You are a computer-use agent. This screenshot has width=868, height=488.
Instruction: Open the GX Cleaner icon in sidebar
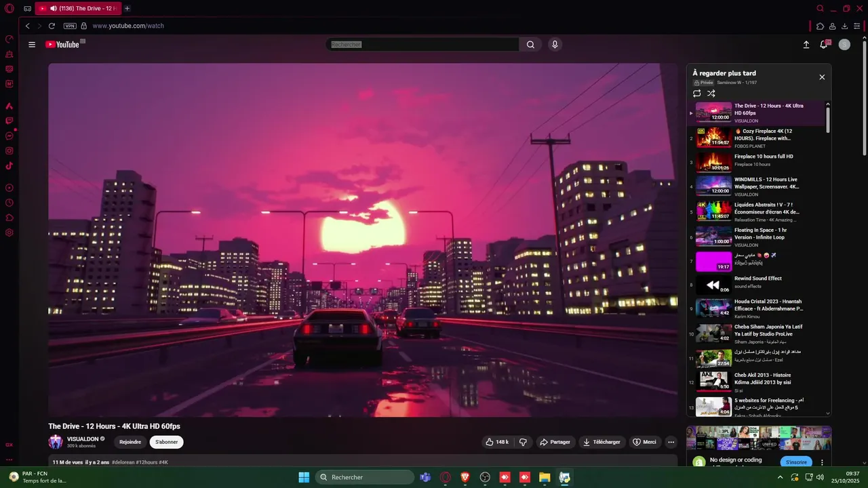[x=9, y=54]
